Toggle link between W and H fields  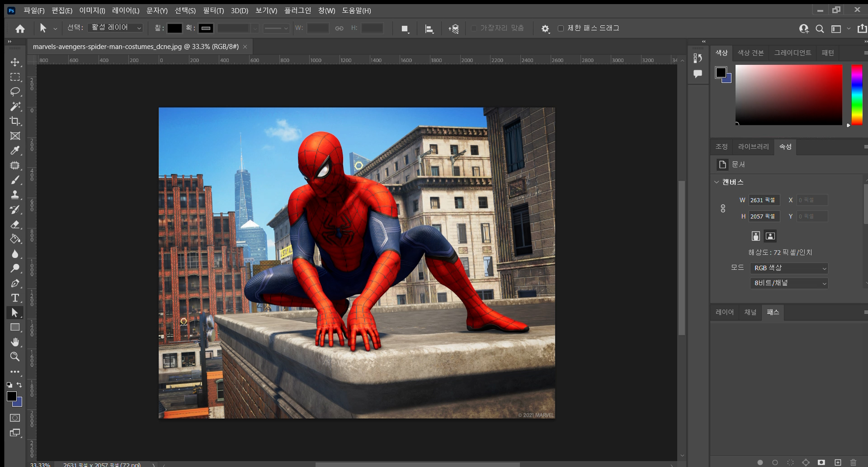tap(339, 28)
